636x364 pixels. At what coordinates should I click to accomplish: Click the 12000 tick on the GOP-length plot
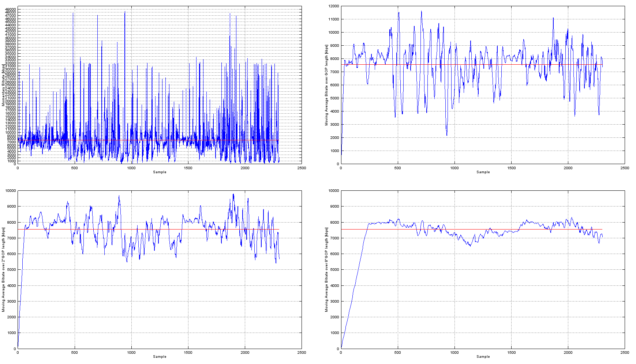334,6
